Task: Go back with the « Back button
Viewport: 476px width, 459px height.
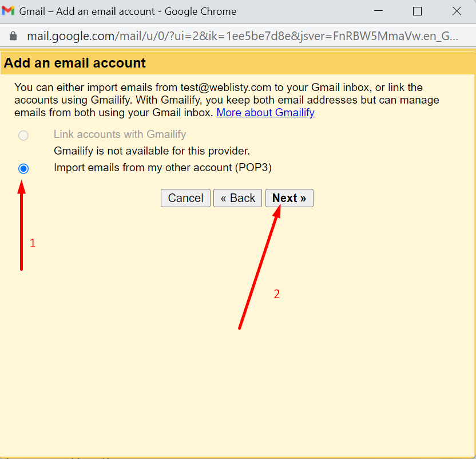Action: [x=237, y=198]
